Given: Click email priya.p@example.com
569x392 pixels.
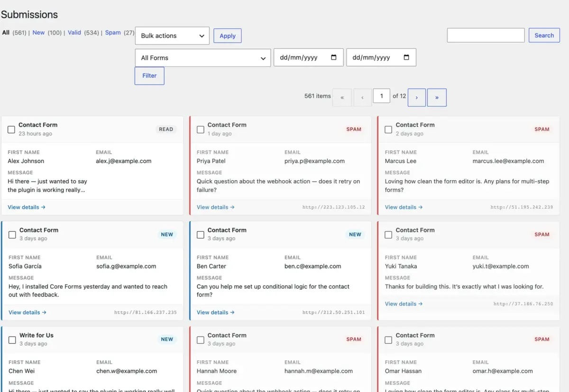Looking at the screenshot, I should (x=315, y=161).
